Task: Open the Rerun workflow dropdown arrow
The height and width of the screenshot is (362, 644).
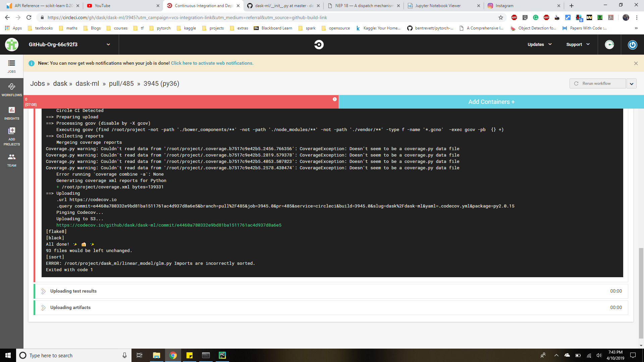Action: click(631, 83)
